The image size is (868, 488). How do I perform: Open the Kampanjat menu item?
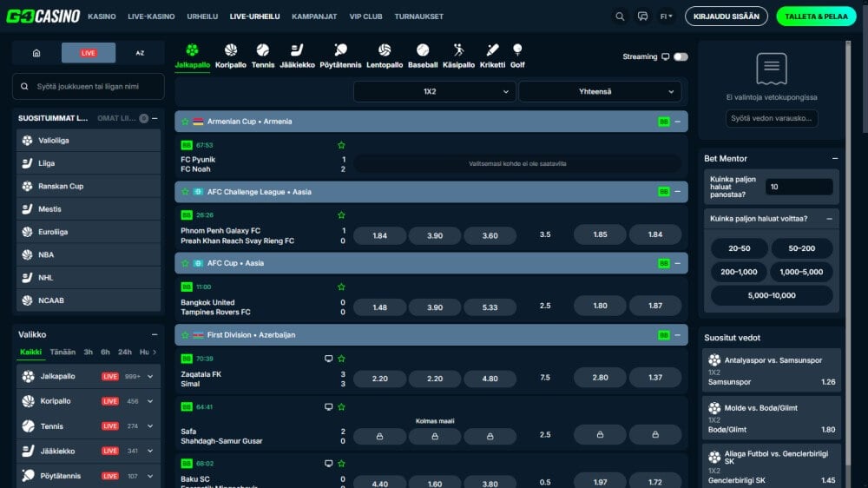(x=314, y=16)
